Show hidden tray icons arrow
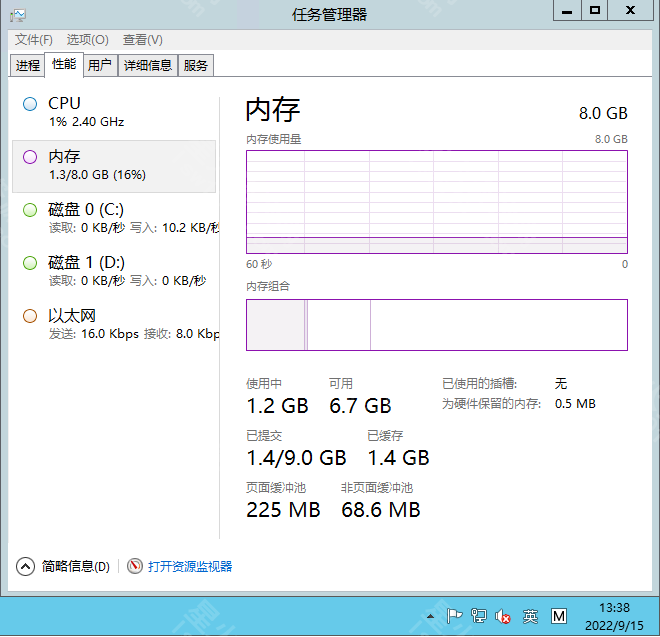 point(430,616)
